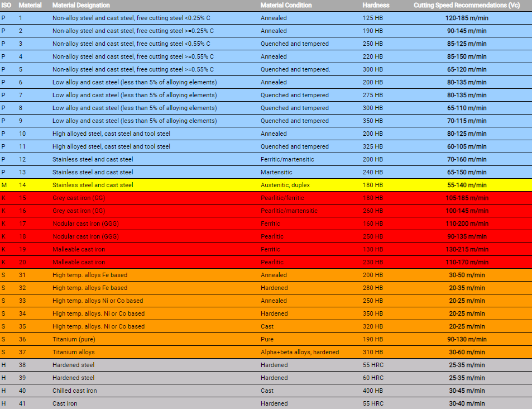Click hardness 230 HB cell

tap(373, 262)
